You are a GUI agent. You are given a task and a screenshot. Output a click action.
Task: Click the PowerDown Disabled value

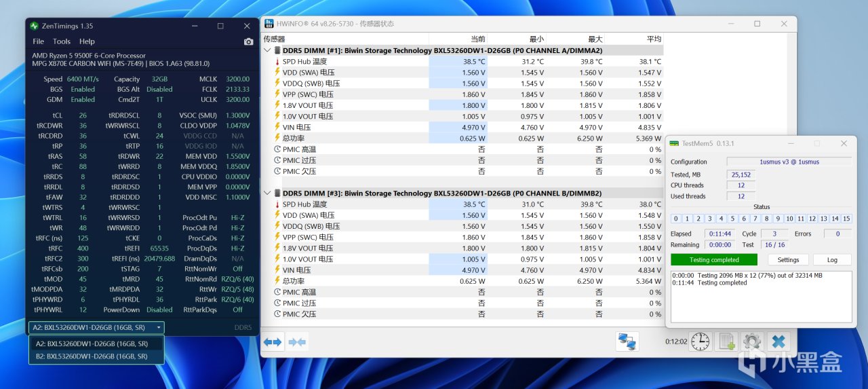click(159, 310)
